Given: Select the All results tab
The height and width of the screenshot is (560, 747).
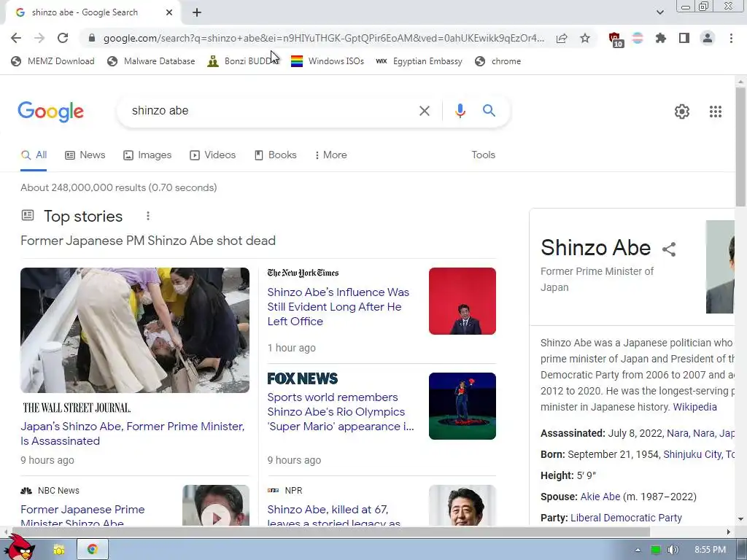Looking at the screenshot, I should [x=34, y=155].
